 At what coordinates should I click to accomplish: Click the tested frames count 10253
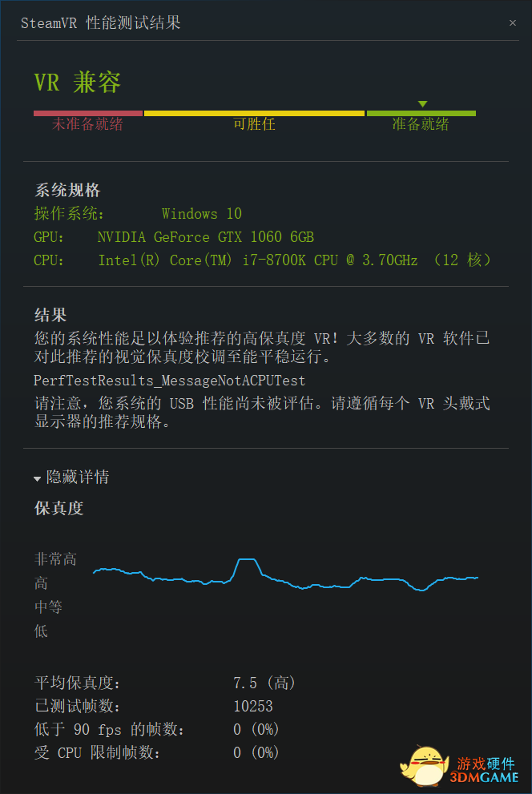coord(253,706)
